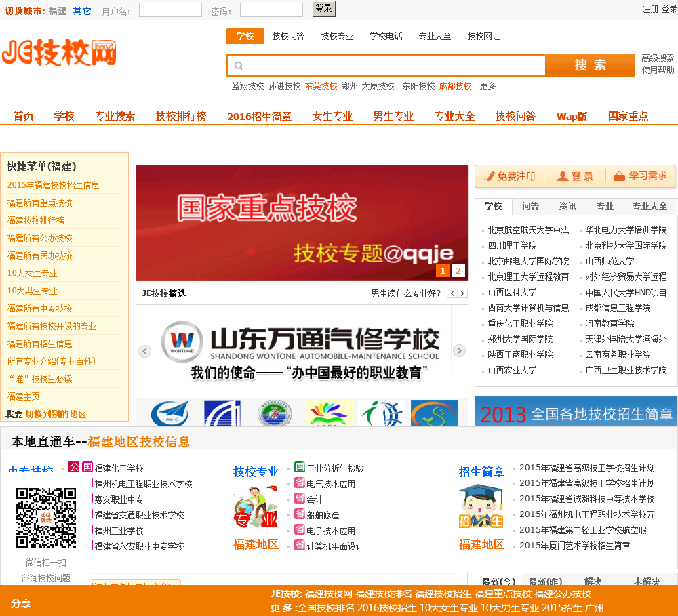Open the green figure school logo
The width and height of the screenshot is (678, 616).
(382, 413)
